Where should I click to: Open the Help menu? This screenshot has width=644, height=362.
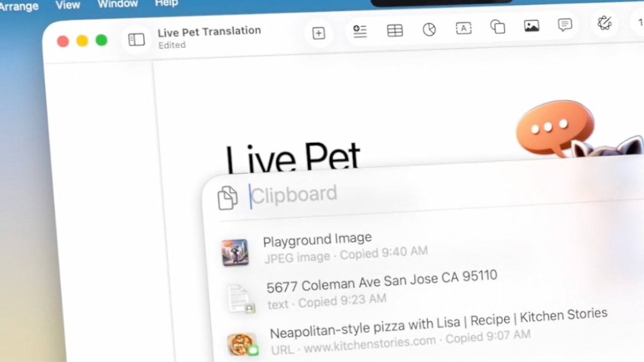coord(166,3)
